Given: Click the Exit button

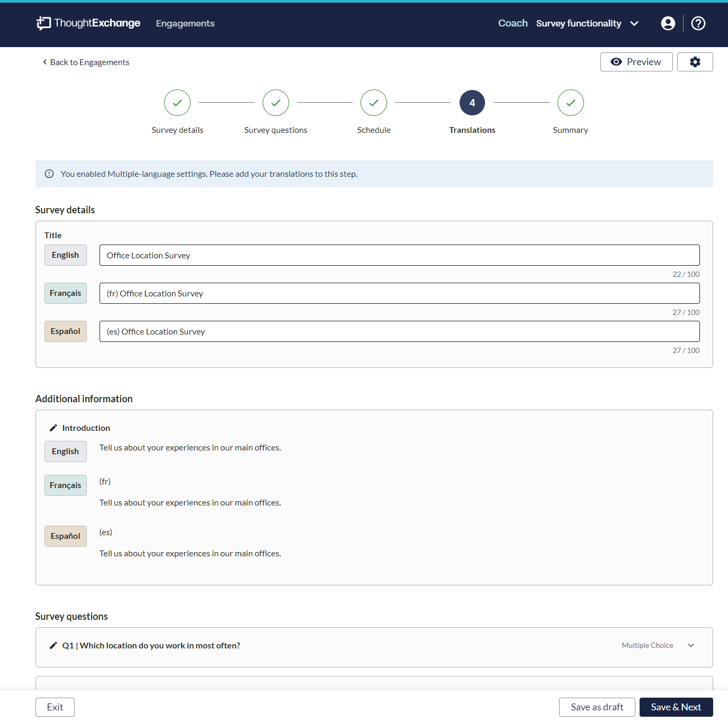Looking at the screenshot, I should [55, 707].
